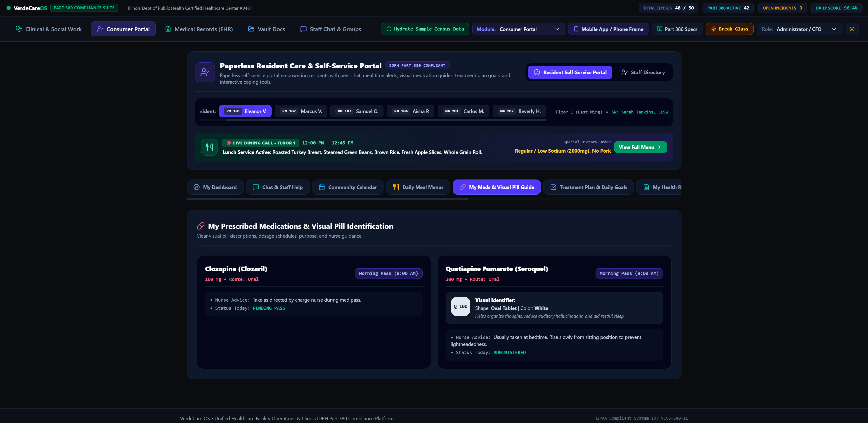Click the stethoscope Clinical & Social Work icon

coord(19,29)
